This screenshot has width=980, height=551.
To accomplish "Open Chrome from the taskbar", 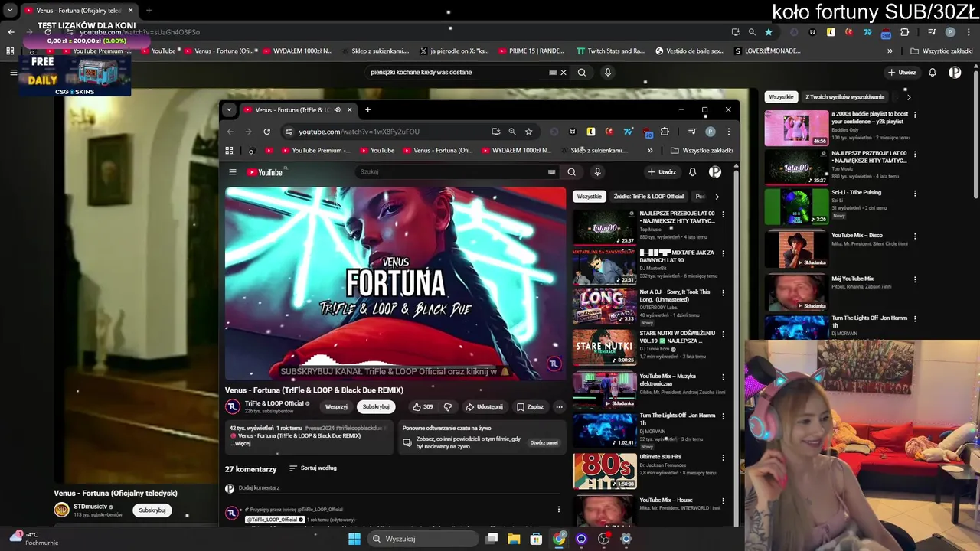I will 559,539.
